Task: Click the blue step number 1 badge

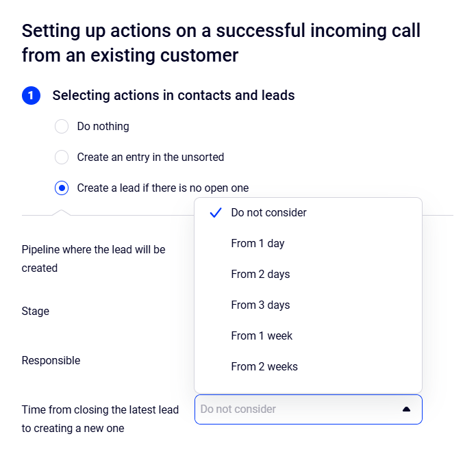Action: tap(31, 96)
